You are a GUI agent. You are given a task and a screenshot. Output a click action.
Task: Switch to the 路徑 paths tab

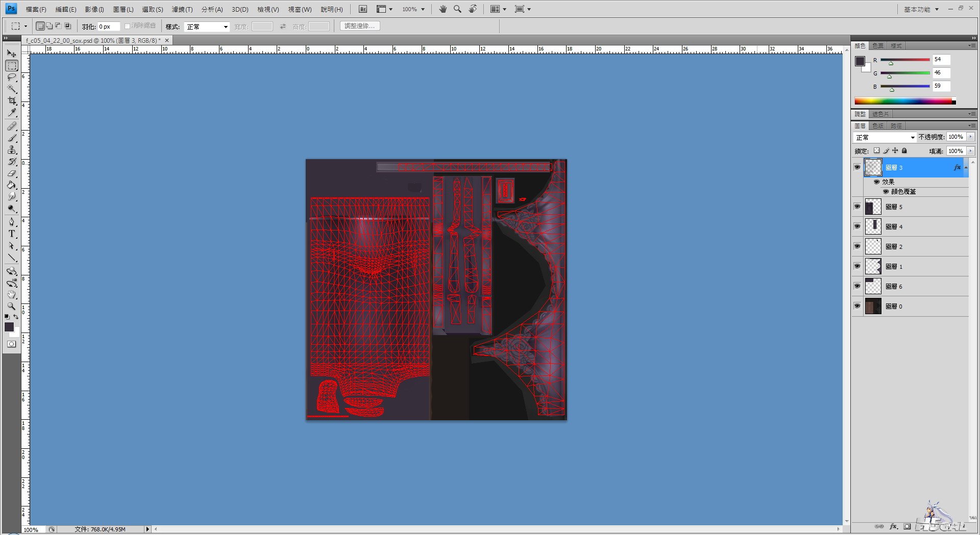(896, 125)
